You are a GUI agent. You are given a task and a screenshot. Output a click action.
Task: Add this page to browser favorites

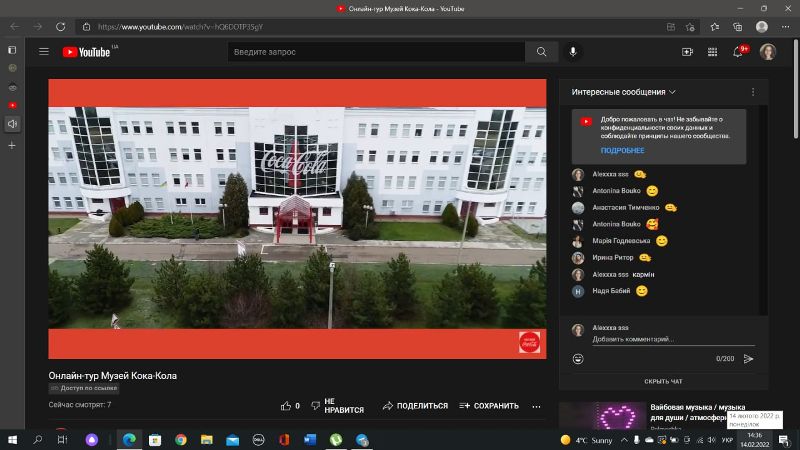pyautogui.click(x=690, y=27)
